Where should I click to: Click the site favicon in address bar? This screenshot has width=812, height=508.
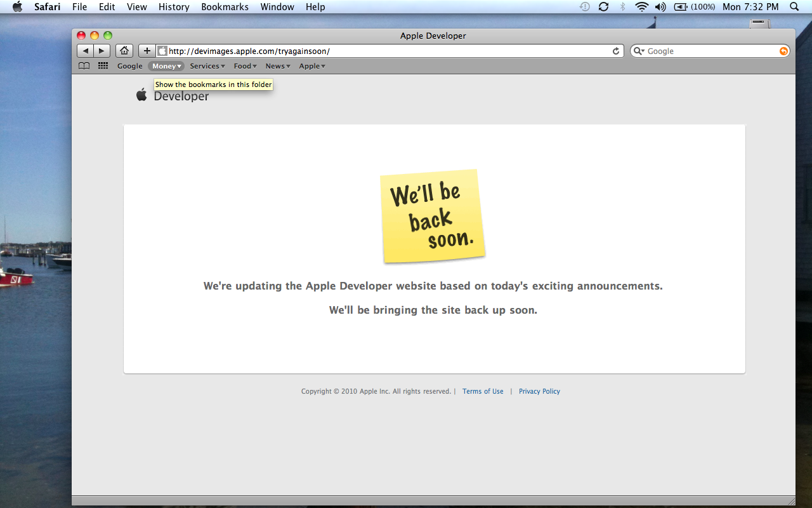(162, 51)
